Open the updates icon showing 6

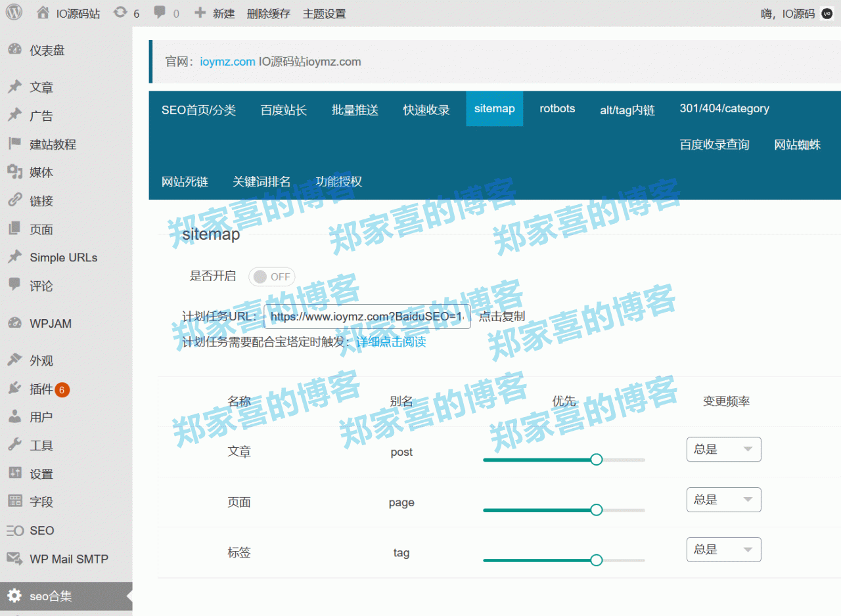click(x=120, y=12)
